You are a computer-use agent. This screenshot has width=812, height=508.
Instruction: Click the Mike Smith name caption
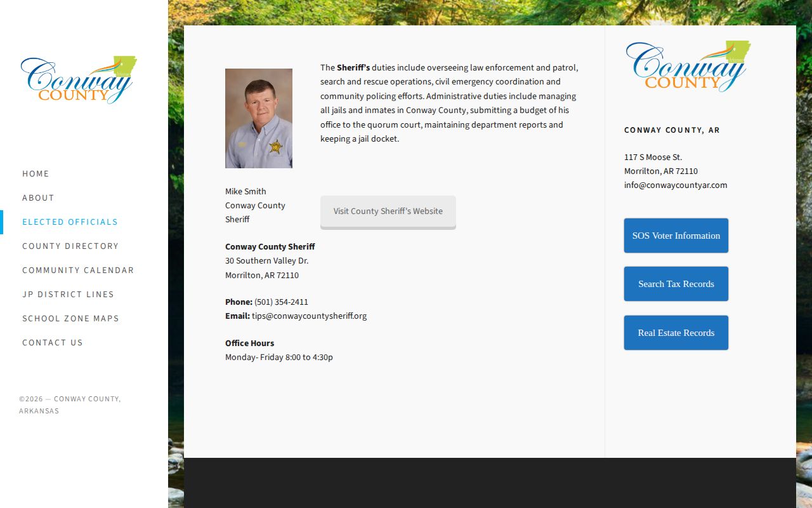[x=246, y=191]
